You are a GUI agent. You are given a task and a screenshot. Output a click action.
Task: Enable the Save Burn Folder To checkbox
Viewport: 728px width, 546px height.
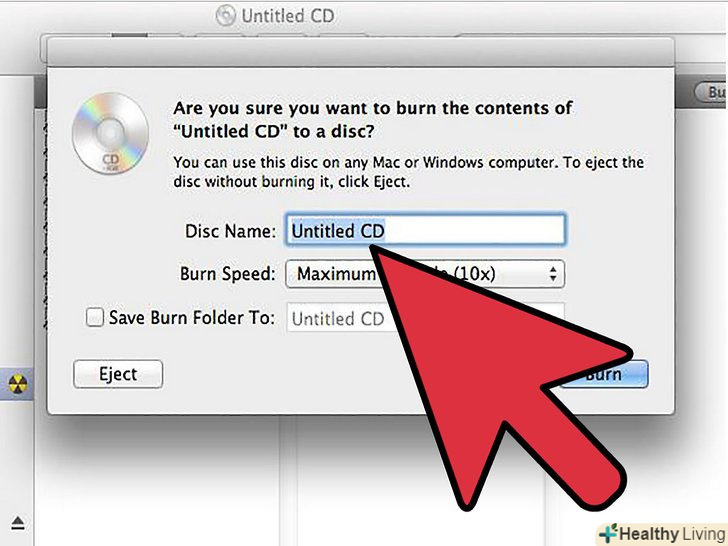coord(94,318)
